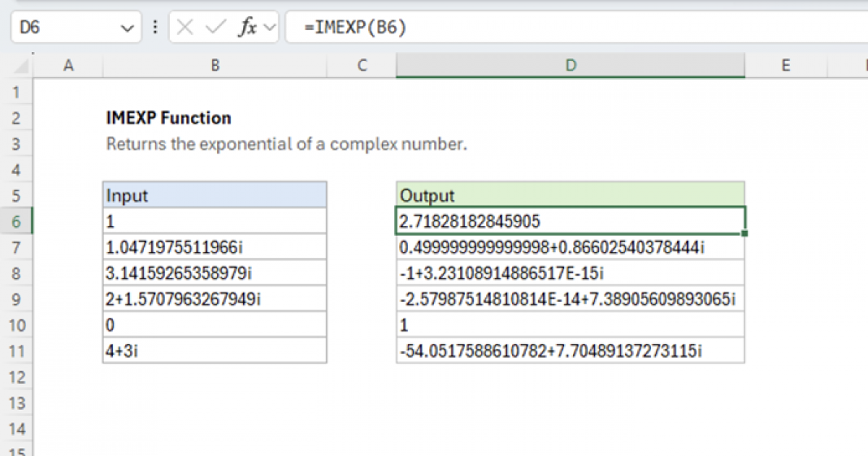Select the cell with 2.71828182845905

[571, 221]
